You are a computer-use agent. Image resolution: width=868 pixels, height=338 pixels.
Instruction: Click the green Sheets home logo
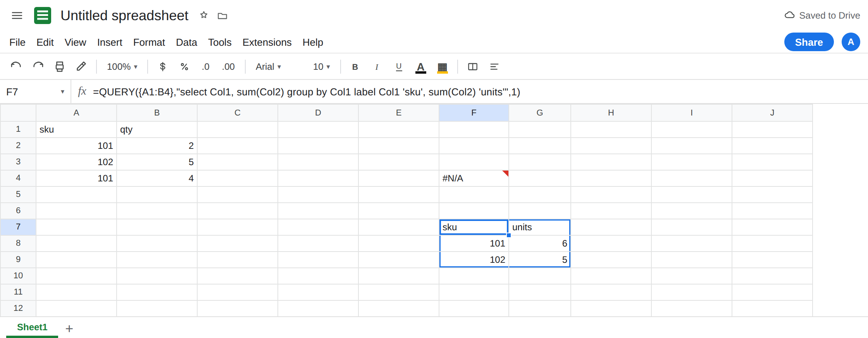pos(43,16)
